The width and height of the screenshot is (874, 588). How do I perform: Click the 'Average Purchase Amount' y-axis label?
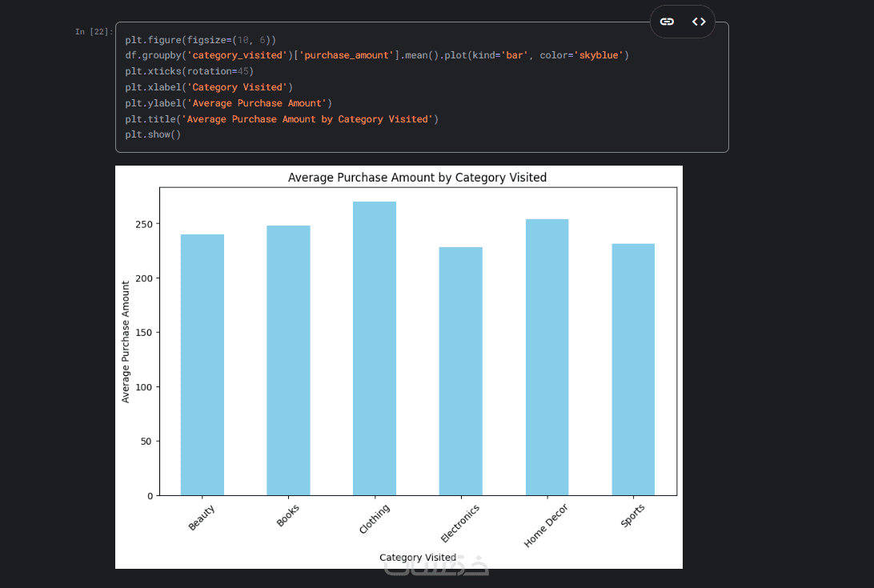click(x=126, y=342)
